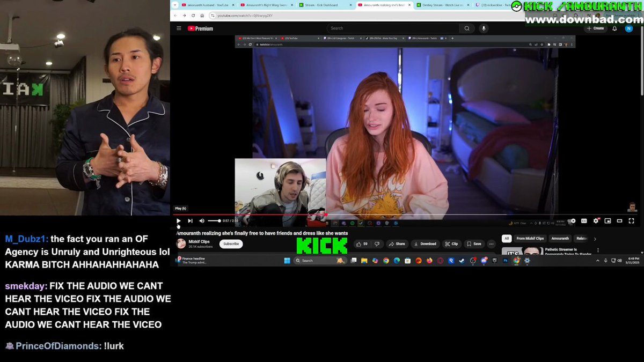Open Firefox from taskbar
The height and width of the screenshot is (362, 644).
click(x=429, y=261)
